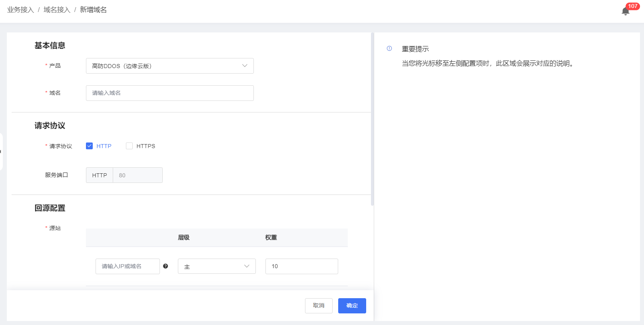Uncheck the HTTP protocol checkbox

click(90, 146)
